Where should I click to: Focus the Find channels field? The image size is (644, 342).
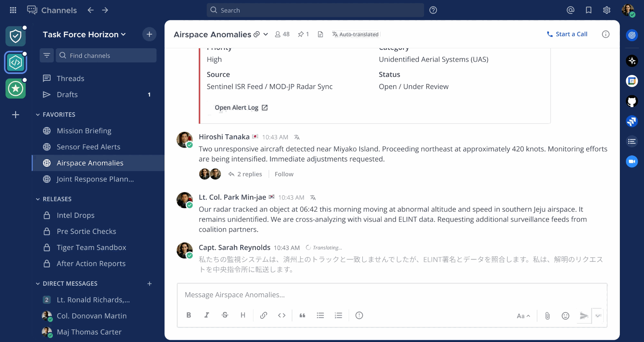pos(106,55)
